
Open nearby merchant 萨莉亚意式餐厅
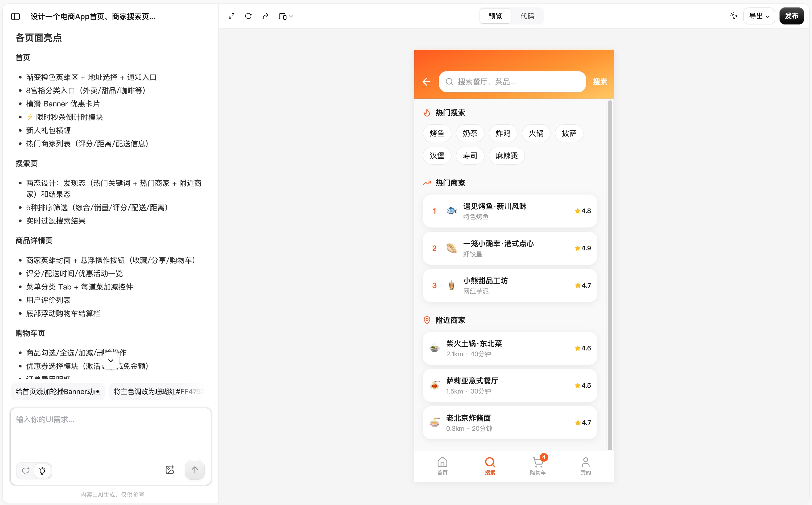click(510, 386)
